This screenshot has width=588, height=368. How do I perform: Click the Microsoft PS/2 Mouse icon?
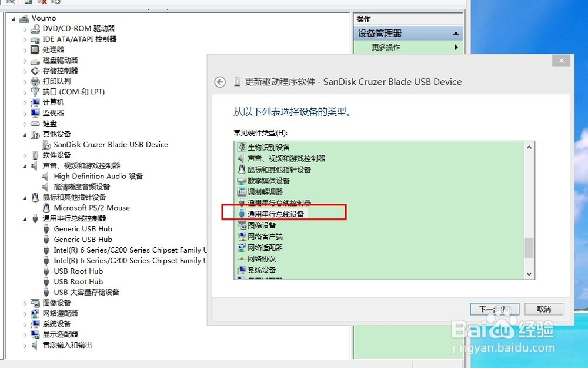click(46, 208)
